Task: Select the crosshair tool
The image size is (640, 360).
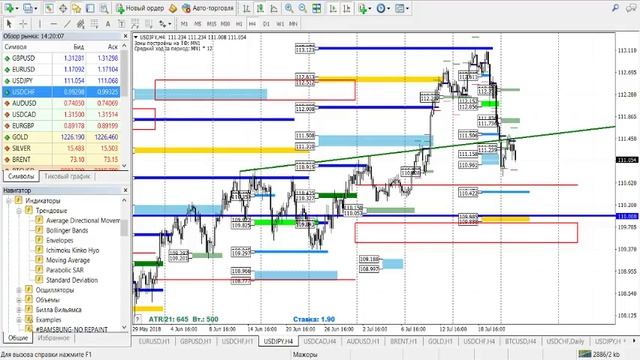Action: pyautogui.click(x=23, y=24)
